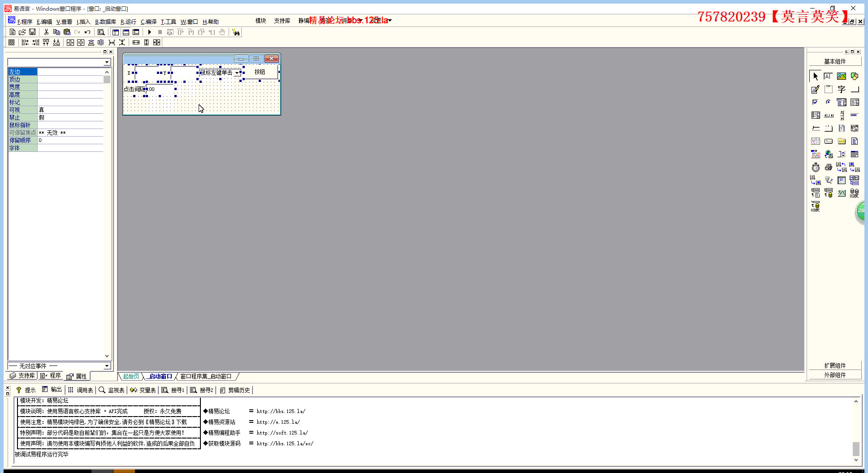This screenshot has height=473, width=868.
Task: Open the E.编辑 menu
Action: tap(44, 21)
